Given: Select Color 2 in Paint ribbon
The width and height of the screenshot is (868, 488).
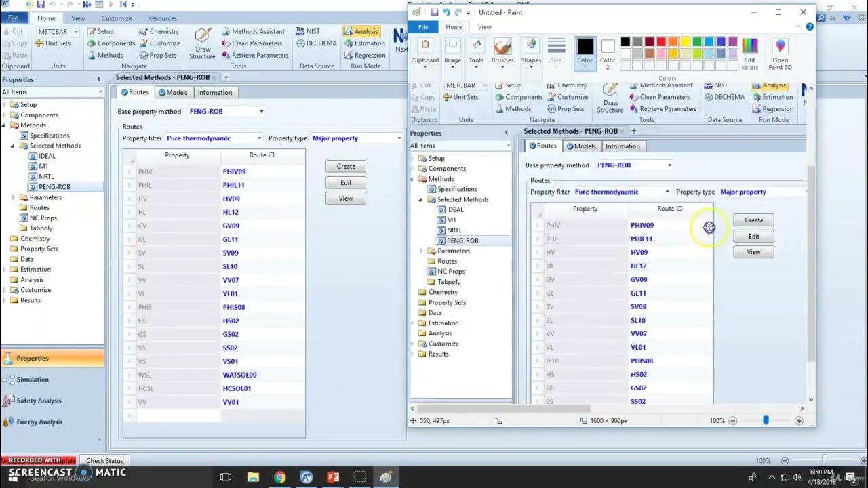Looking at the screenshot, I should pyautogui.click(x=608, y=54).
